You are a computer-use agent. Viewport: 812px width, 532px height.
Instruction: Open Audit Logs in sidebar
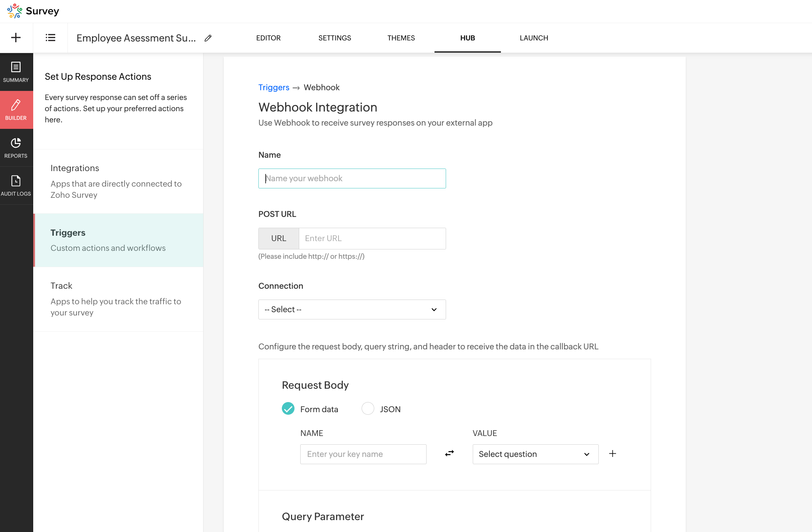(16, 186)
